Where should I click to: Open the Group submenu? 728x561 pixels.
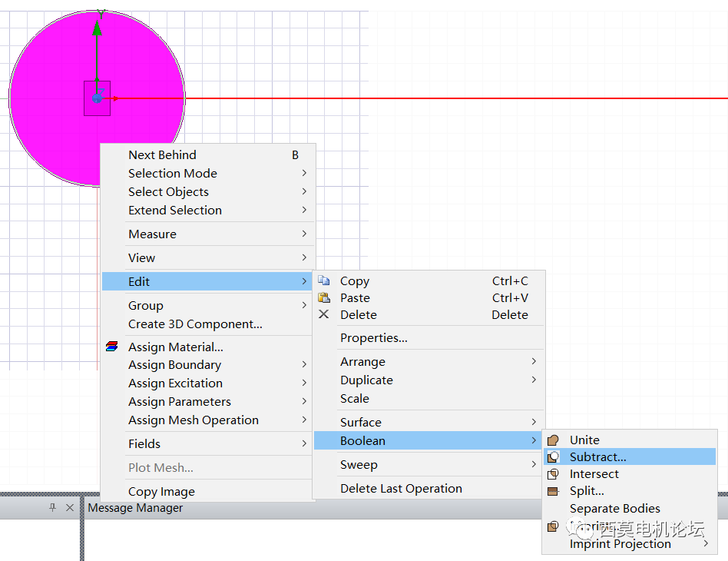208,305
